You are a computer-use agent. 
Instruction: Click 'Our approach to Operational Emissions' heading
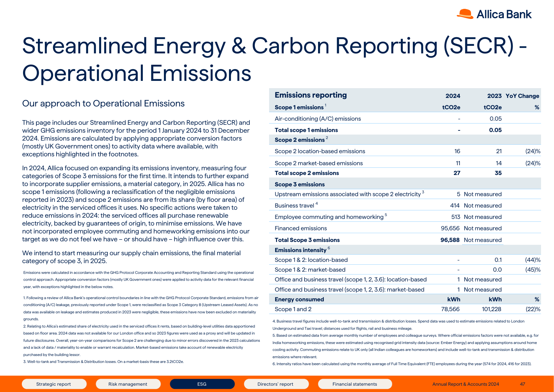pos(103,104)
